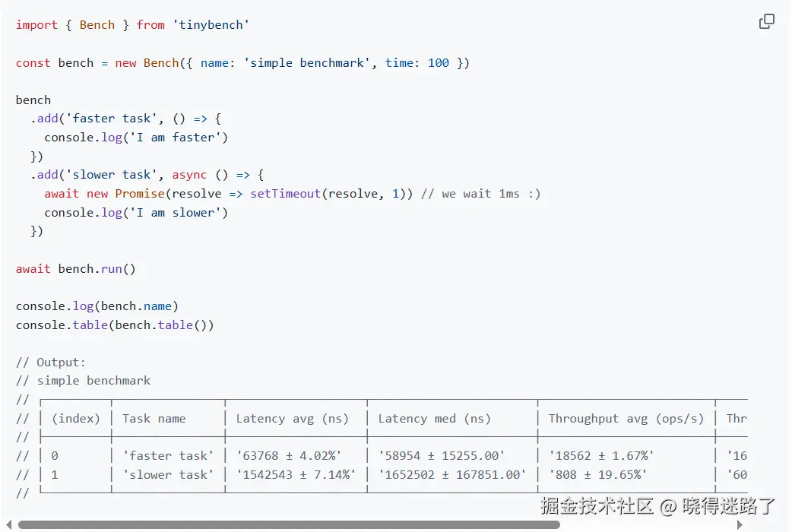Image resolution: width=792 pixels, height=532 pixels.
Task: Click the '18562 ± 1.67%' throughput cell
Action: (x=601, y=456)
